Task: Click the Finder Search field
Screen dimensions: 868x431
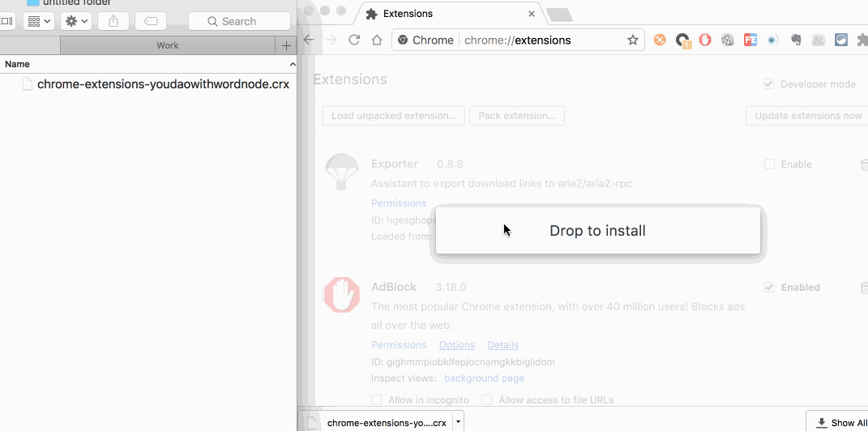Action: point(239,21)
